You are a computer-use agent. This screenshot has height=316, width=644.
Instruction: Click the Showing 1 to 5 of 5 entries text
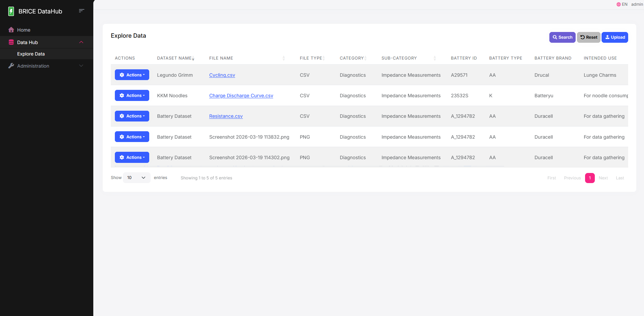click(206, 178)
